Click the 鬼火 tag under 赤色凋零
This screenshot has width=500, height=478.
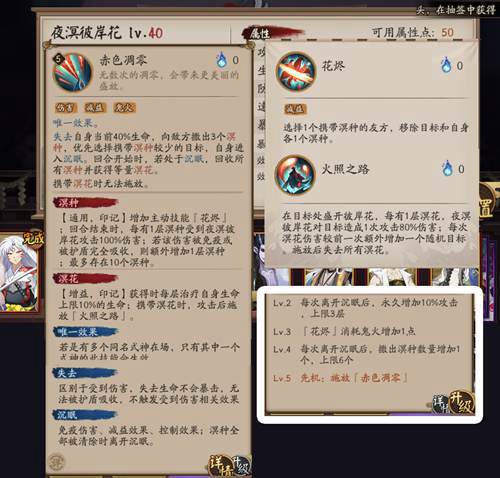tap(124, 107)
